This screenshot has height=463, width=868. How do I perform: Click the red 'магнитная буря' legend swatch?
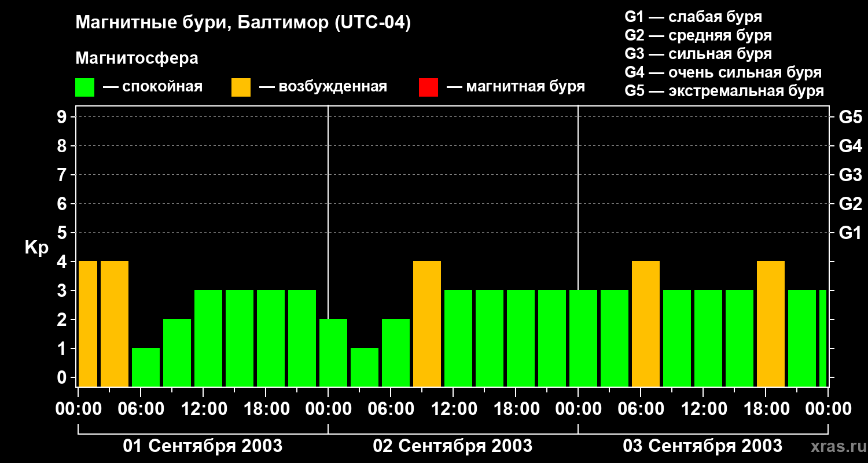tap(428, 87)
